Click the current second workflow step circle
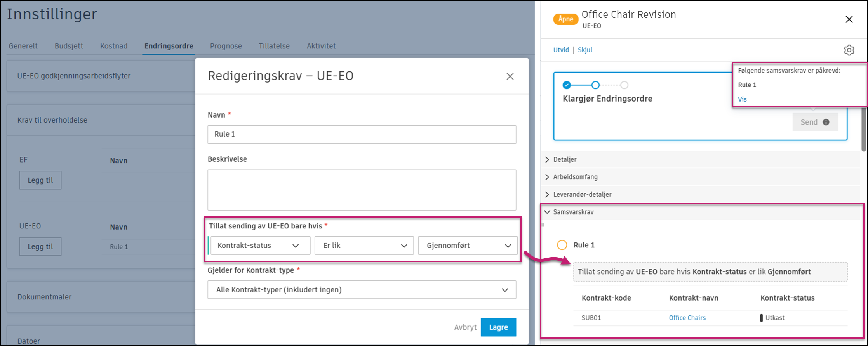The height and width of the screenshot is (346, 868). (x=595, y=85)
